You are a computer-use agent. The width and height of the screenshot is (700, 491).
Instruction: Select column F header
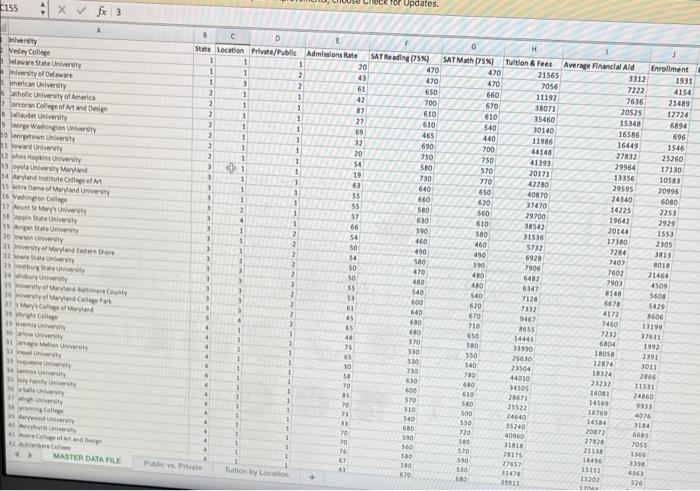click(x=405, y=44)
